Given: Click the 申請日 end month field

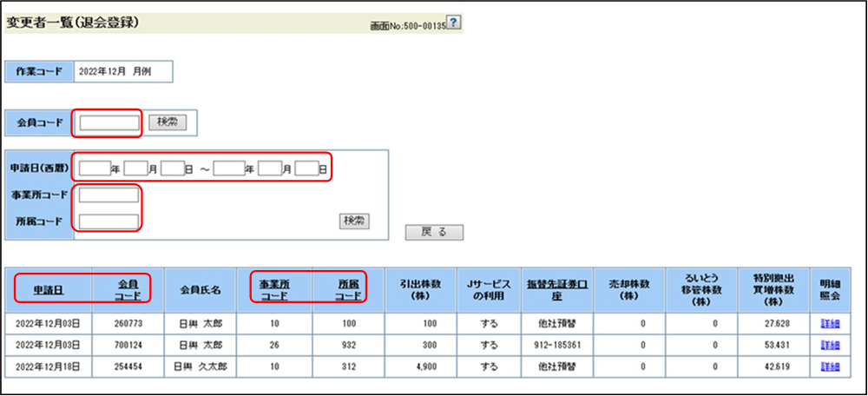Looking at the screenshot, I should click(269, 168).
